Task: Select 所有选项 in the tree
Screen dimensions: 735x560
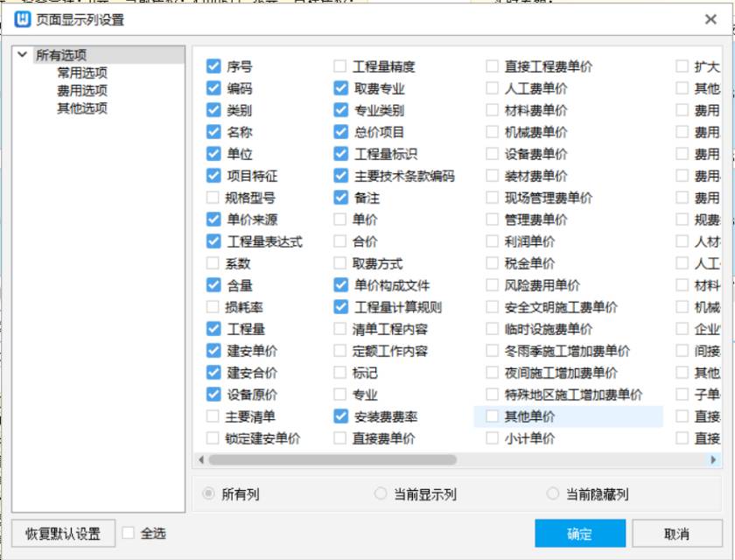Action: [x=61, y=55]
